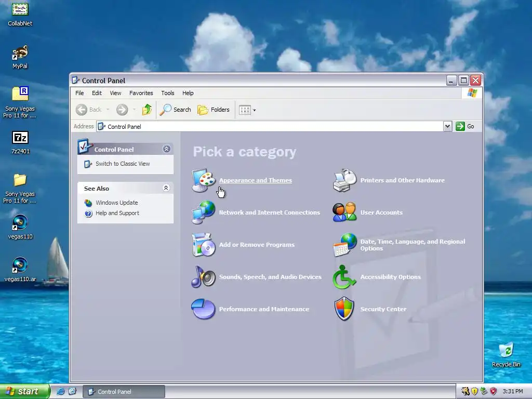Select the first Sony Vegas Pro 11 folder
The image size is (532, 399).
20,102
